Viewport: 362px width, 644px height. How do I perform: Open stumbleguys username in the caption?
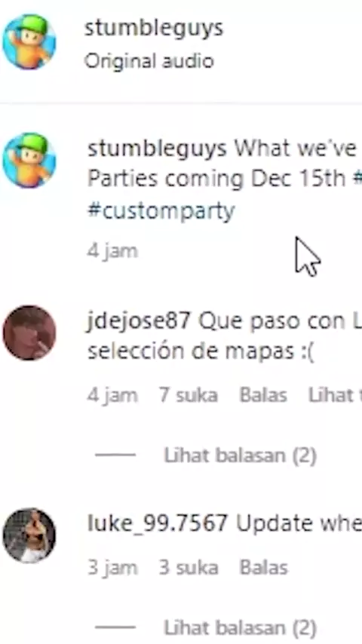coord(157,149)
